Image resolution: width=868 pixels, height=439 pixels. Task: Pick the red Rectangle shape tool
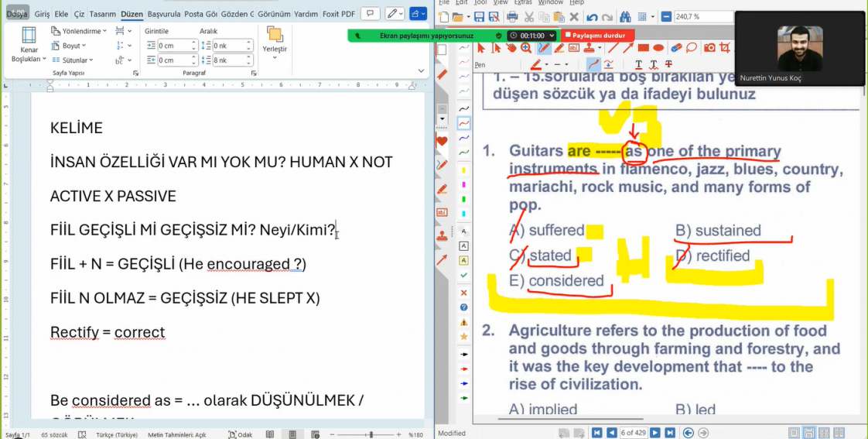pos(642,48)
